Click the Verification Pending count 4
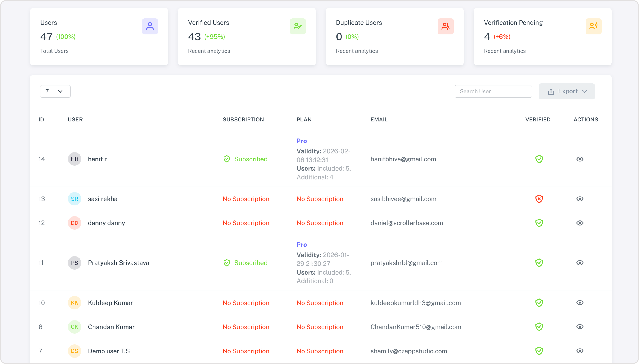Image resolution: width=639 pixels, height=364 pixels. [x=487, y=37]
